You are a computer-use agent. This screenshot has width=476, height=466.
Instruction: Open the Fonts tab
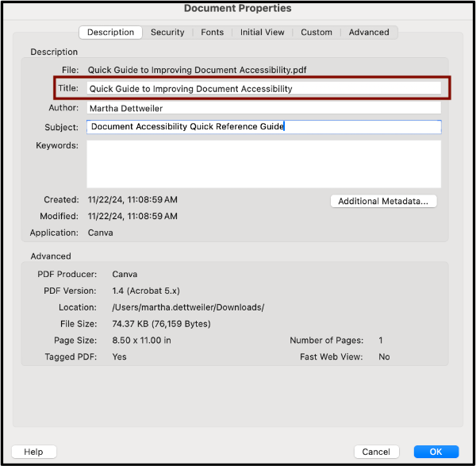coord(212,33)
